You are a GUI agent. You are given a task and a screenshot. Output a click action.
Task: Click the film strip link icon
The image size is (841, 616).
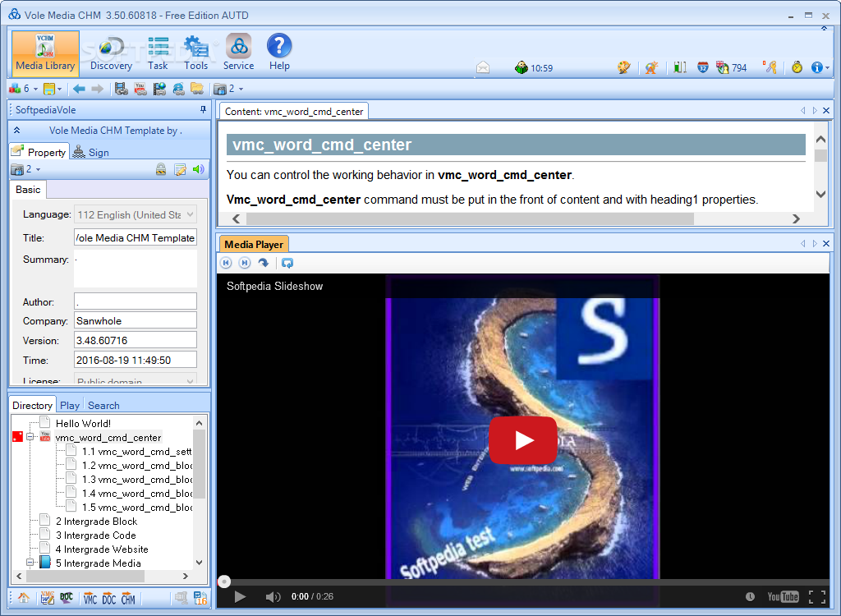pos(122,89)
